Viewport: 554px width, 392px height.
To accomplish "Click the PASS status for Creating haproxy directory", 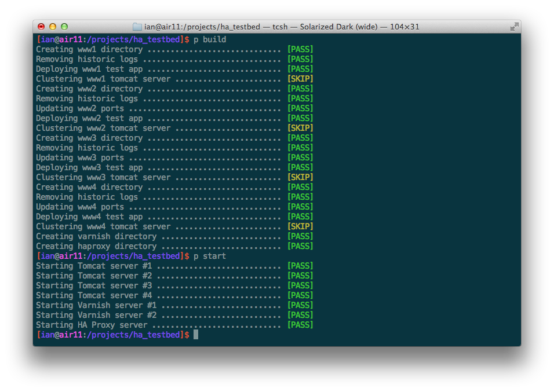I will [300, 246].
